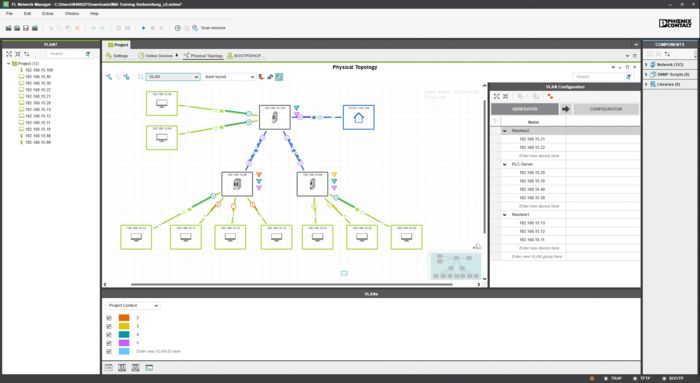
Task: Click the sort icon in COMPONENTS toolbar
Action: coord(667,54)
